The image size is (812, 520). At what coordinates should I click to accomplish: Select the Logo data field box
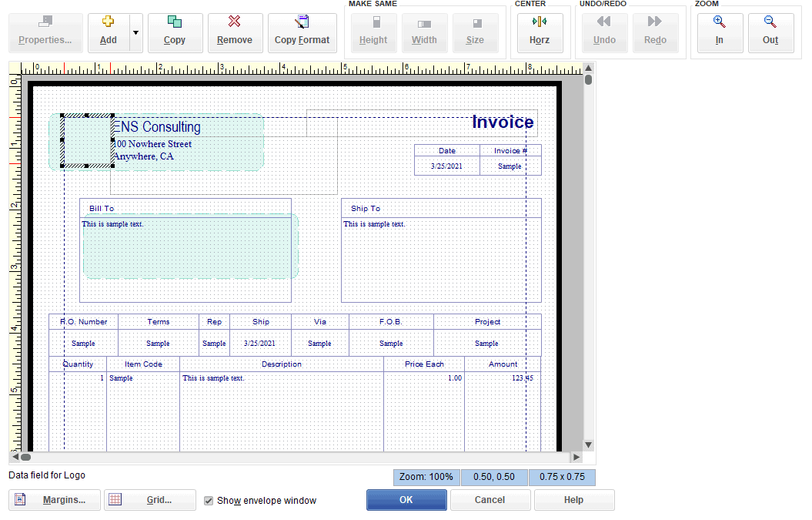tap(88, 140)
